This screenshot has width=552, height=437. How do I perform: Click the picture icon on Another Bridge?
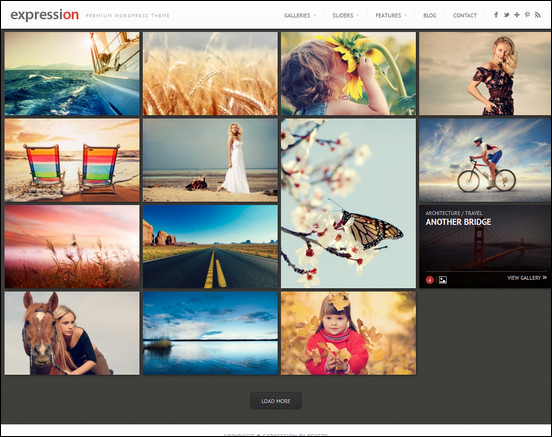click(x=443, y=280)
